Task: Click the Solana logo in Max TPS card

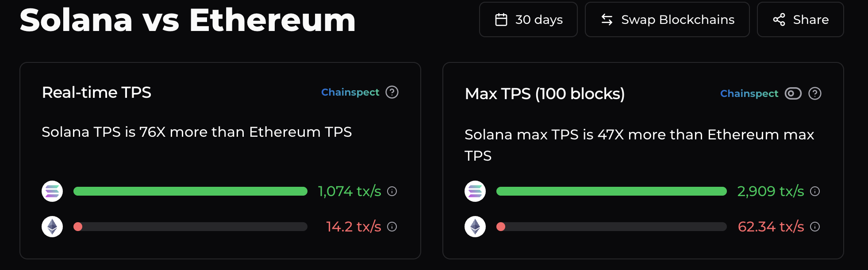Action: [x=475, y=191]
